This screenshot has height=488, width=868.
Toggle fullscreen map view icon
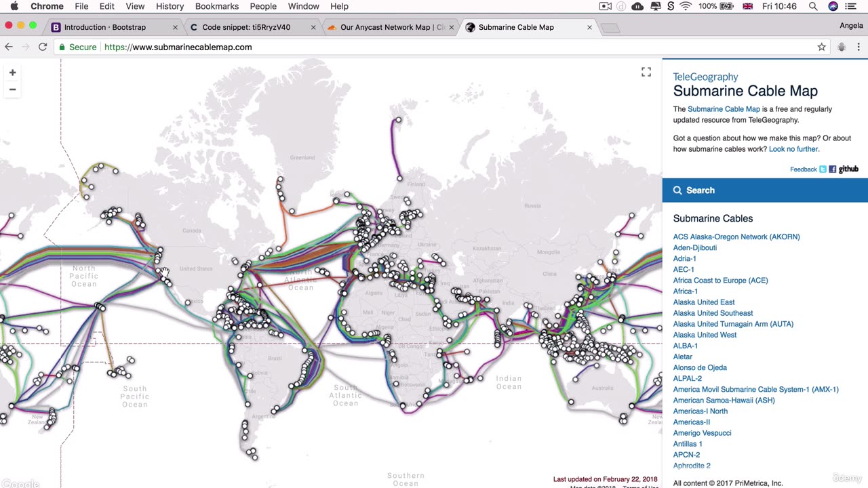click(x=646, y=72)
